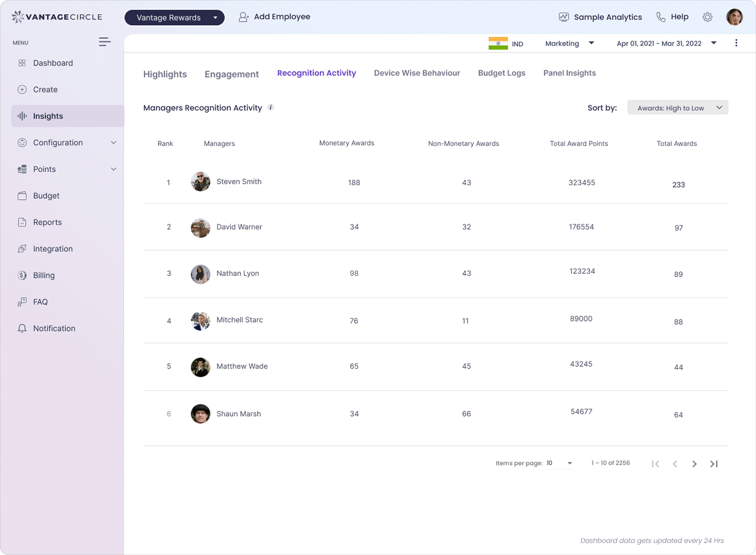Open the Settings gear icon
Viewport: 756px width, 555px height.
tap(708, 17)
